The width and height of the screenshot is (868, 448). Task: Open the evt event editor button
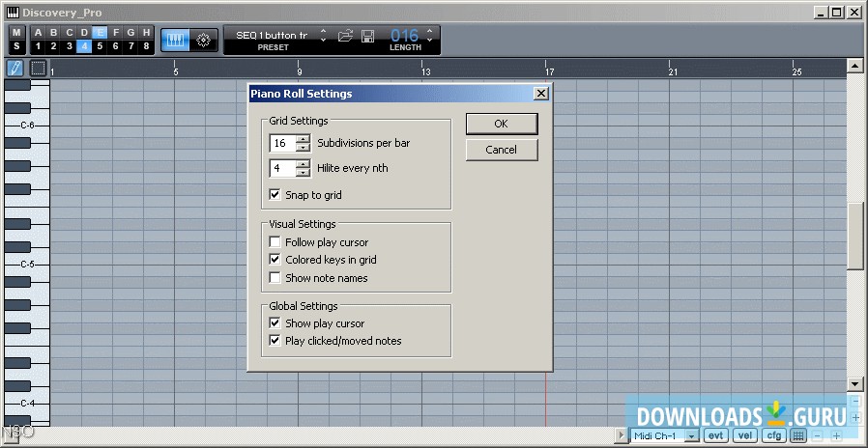click(716, 435)
